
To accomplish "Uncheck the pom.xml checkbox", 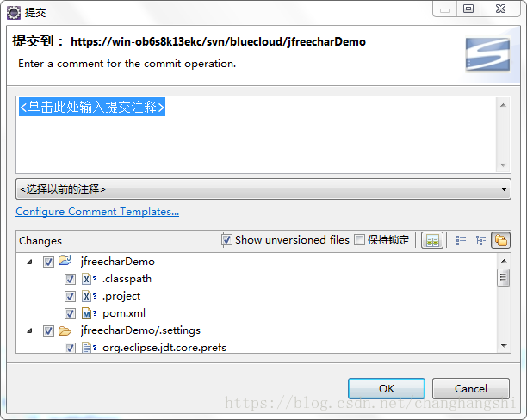I will [x=70, y=313].
